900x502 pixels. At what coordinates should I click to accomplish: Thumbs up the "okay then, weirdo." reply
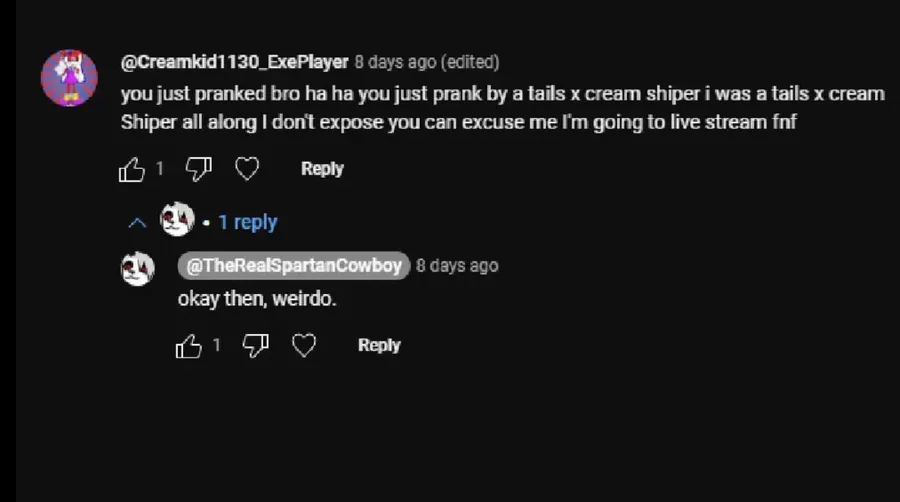[189, 346]
